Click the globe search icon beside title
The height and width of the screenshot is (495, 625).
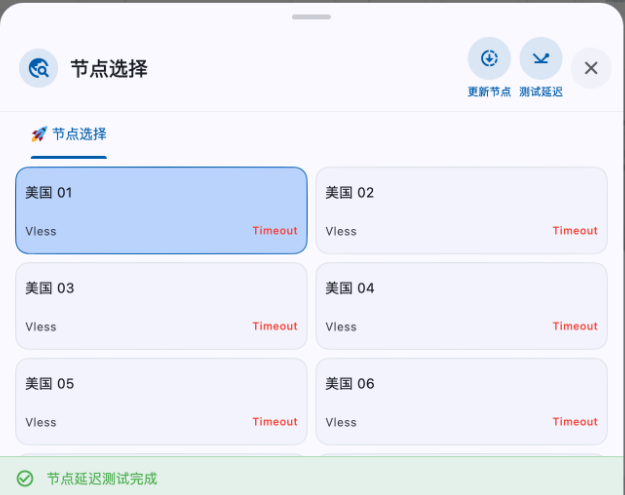point(39,68)
